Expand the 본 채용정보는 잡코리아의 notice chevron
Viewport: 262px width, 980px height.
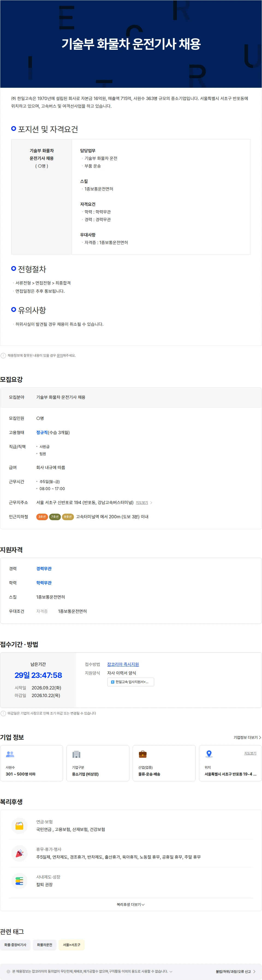coord(171,971)
